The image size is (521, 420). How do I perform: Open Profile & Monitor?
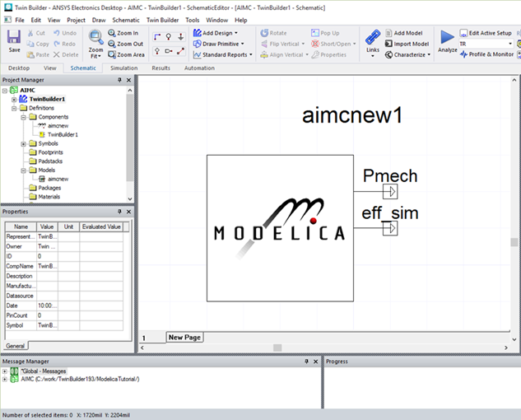486,54
